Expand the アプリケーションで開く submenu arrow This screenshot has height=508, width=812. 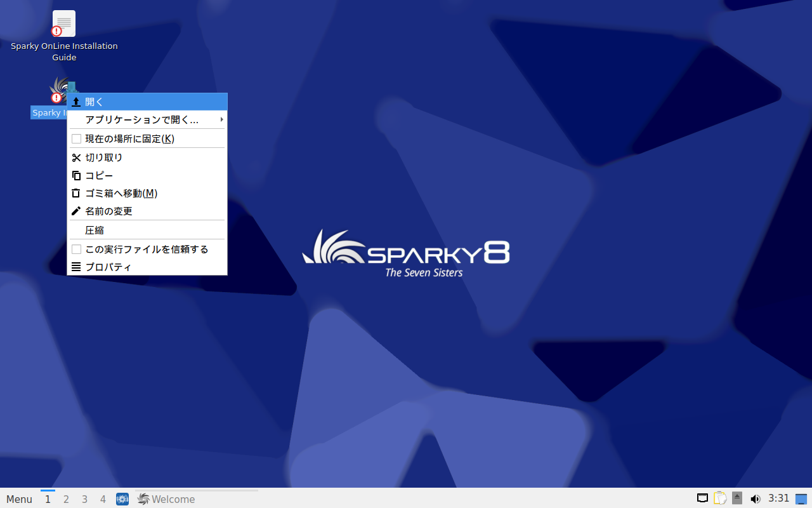[221, 119]
